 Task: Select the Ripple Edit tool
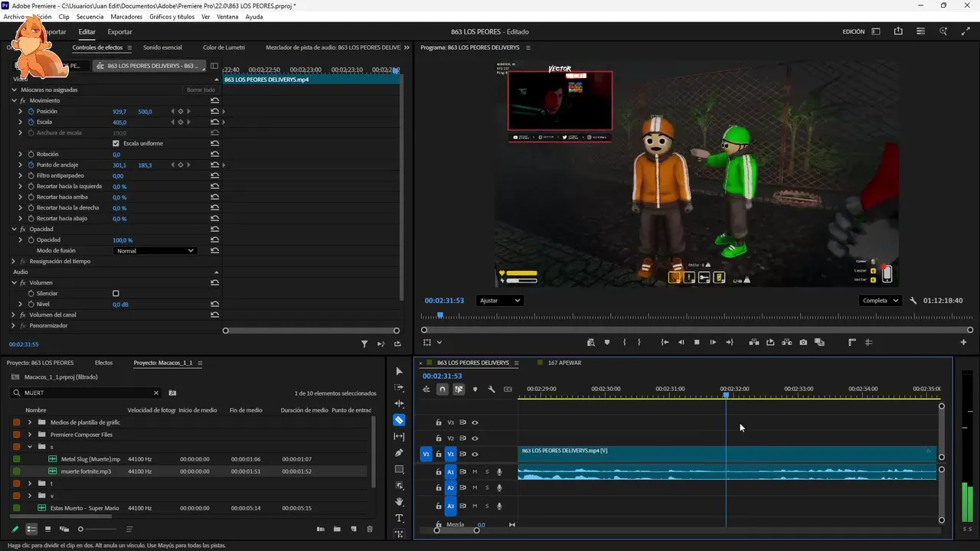tap(399, 403)
